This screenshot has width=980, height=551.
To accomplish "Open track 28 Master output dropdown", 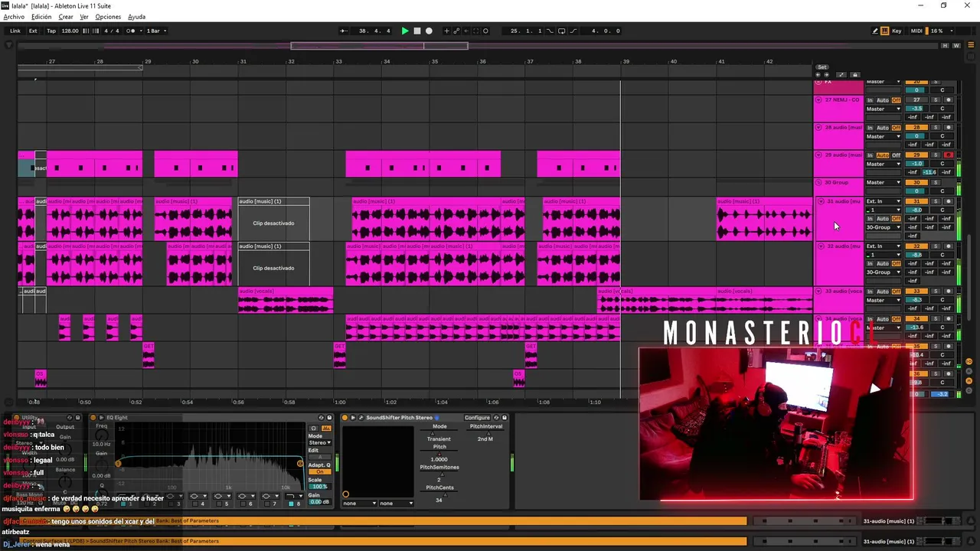I will 884,136.
